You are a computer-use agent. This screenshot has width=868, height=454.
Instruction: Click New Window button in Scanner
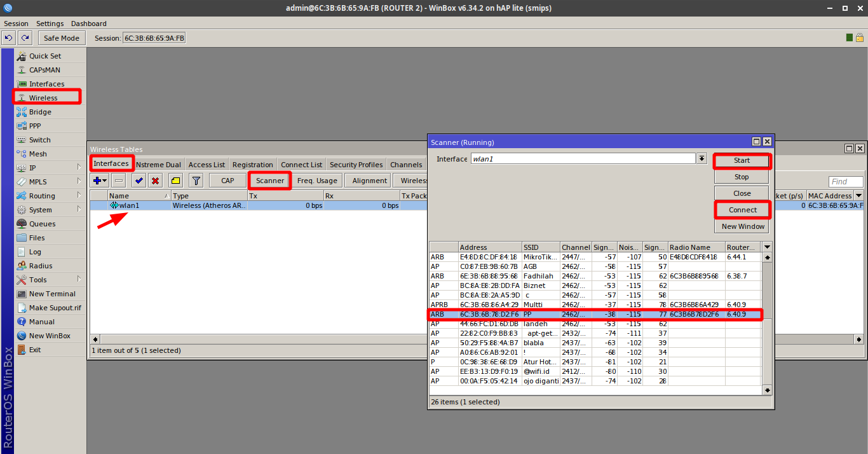[742, 226]
